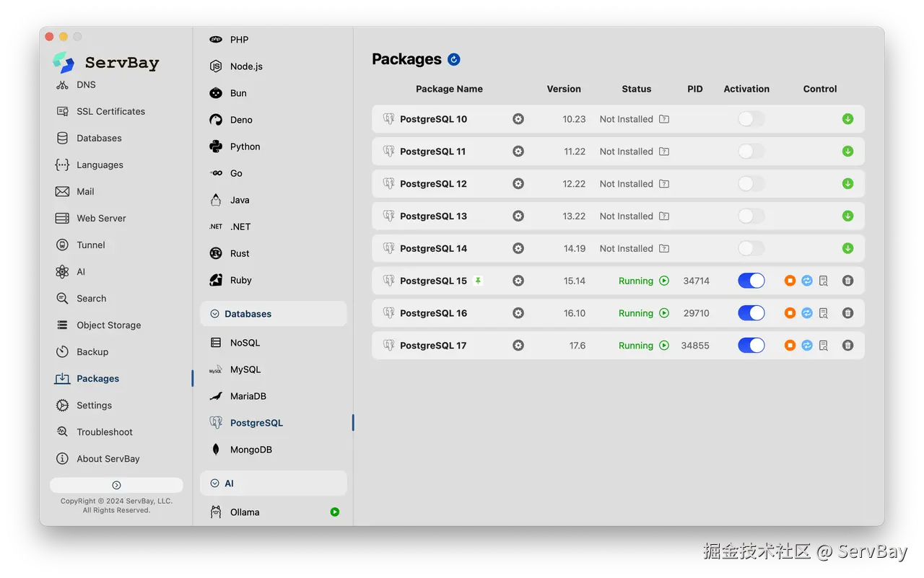Disable the PostgreSQL 16 activation switch
Image resolution: width=924 pixels, height=578 pixels.
tap(751, 313)
